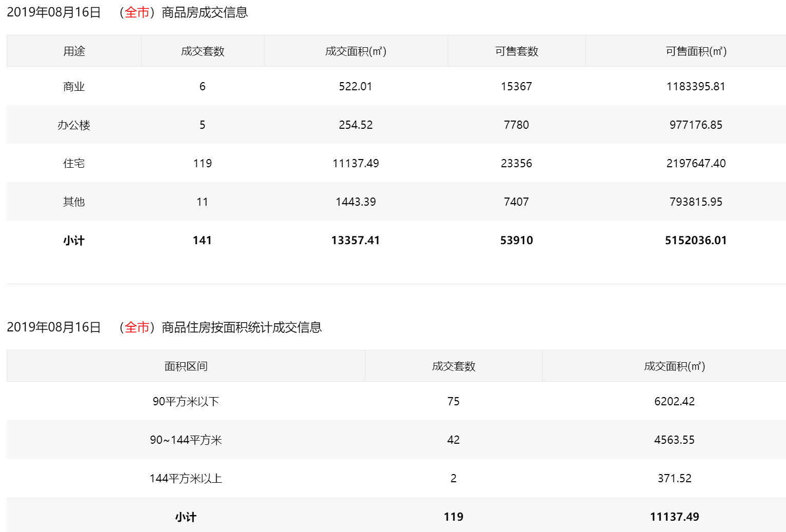The image size is (786, 532).
Task: Click total 11137.49 in second table
Action: tap(675, 517)
